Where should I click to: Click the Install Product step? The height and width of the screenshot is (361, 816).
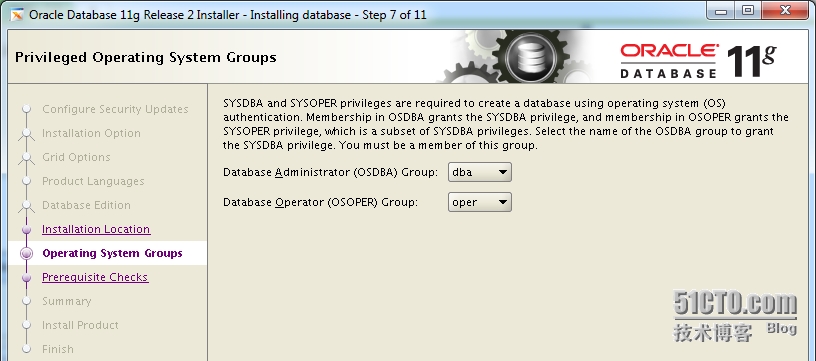tap(80, 325)
